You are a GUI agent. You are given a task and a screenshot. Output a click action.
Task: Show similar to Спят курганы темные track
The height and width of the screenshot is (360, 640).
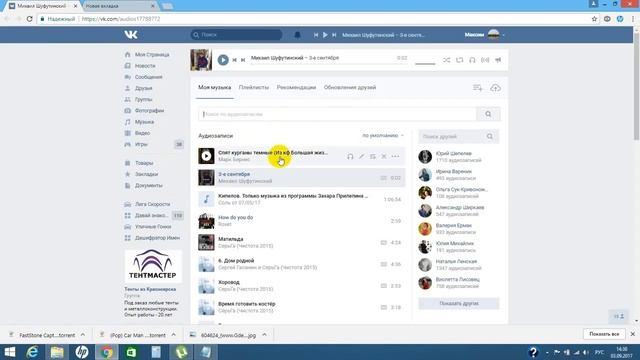pyautogui.click(x=350, y=156)
